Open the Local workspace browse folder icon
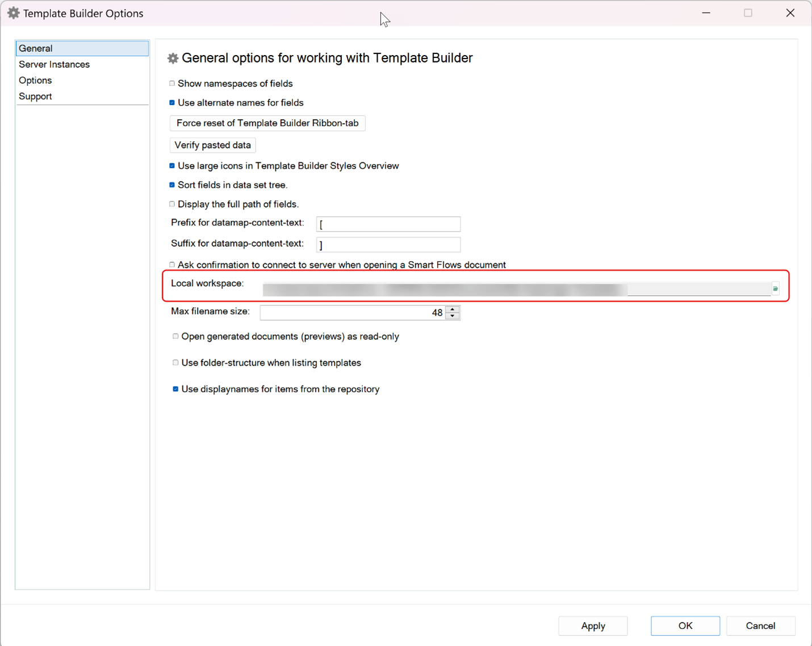Screen dimensions: 812x646 [x=776, y=289]
